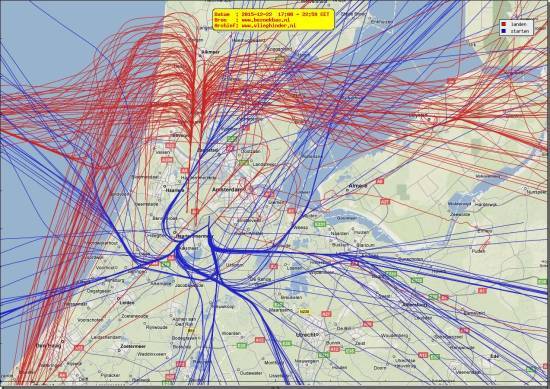This screenshot has width=550, height=389.
Task: Click the Almere city label
Action: [358, 186]
